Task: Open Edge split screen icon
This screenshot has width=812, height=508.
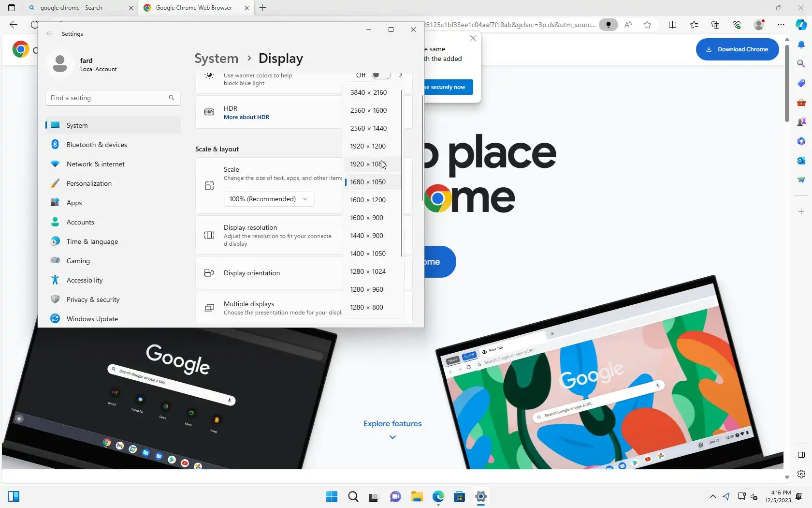Action: [672, 25]
